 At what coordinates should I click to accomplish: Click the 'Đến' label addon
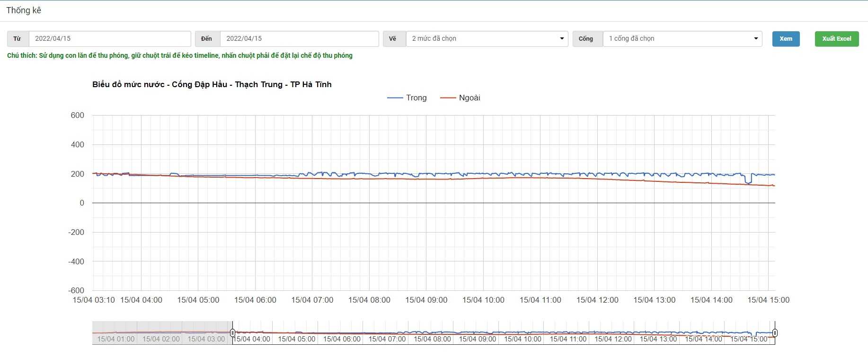[207, 39]
